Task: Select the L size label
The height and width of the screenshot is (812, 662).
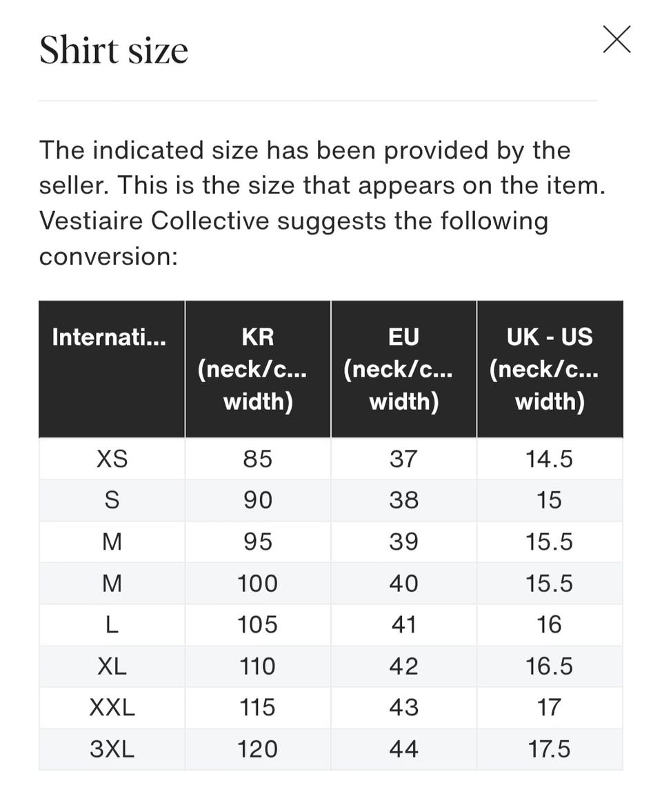Action: [x=112, y=624]
